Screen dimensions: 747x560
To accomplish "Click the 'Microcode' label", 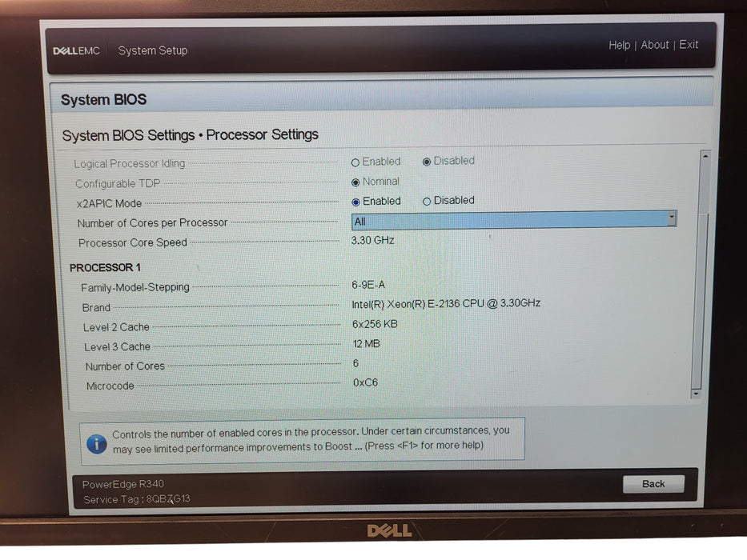I will [x=110, y=386].
